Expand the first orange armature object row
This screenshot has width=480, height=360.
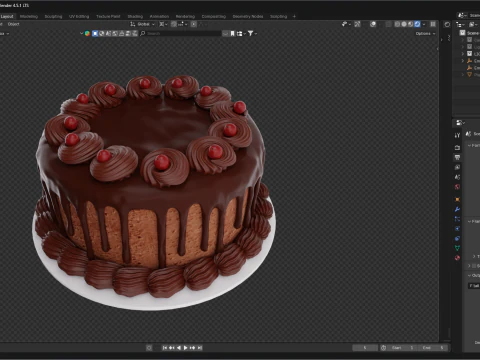tap(463, 61)
